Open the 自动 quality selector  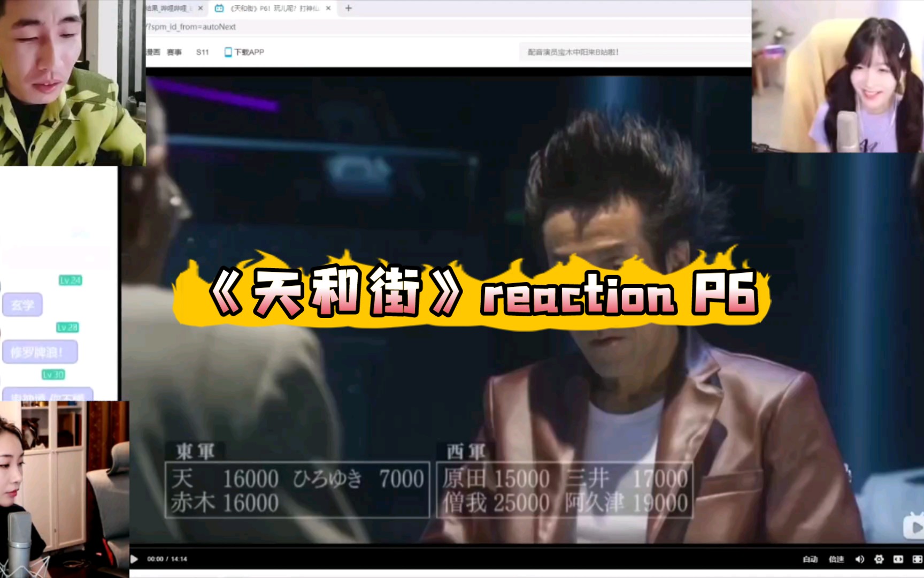click(x=810, y=559)
